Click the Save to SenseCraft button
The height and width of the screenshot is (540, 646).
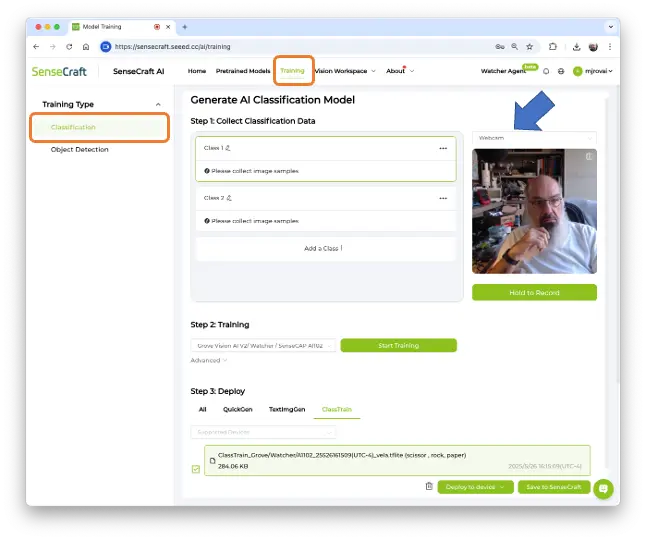[x=554, y=486]
